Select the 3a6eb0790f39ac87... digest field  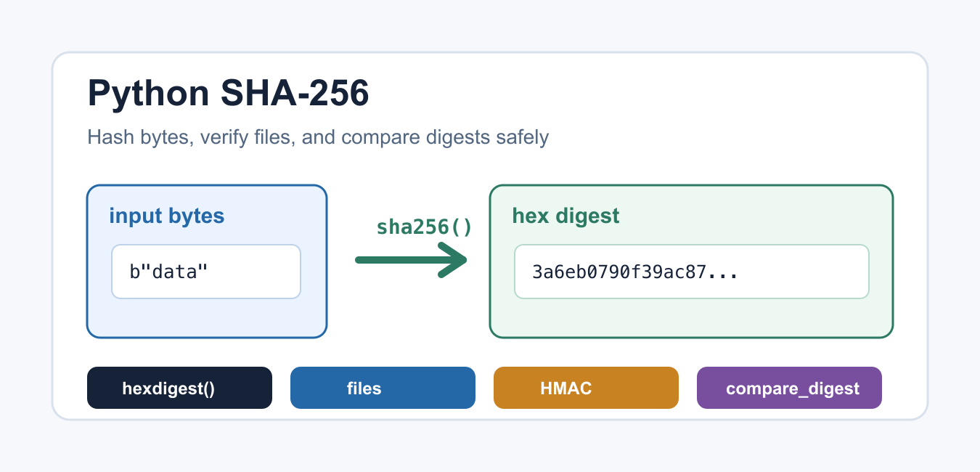point(692,272)
